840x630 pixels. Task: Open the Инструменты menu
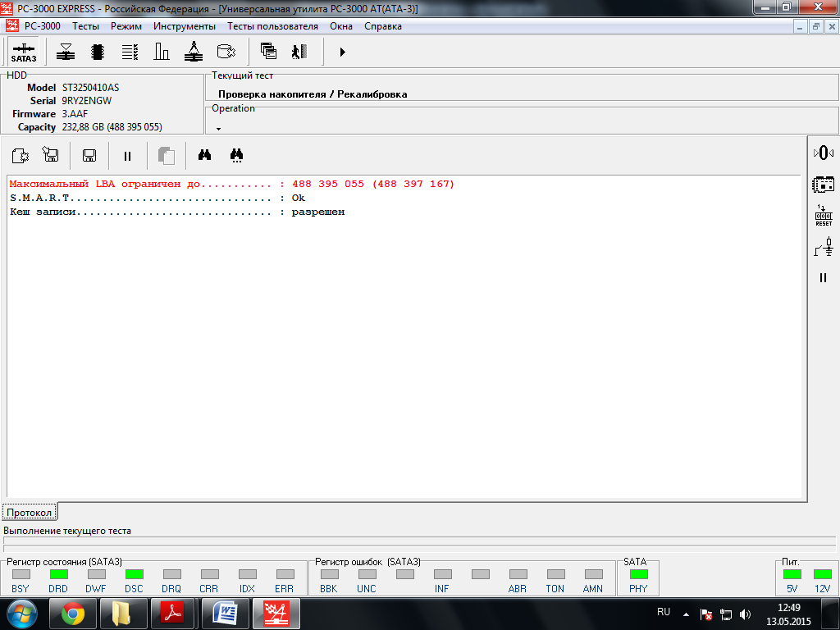tap(185, 26)
